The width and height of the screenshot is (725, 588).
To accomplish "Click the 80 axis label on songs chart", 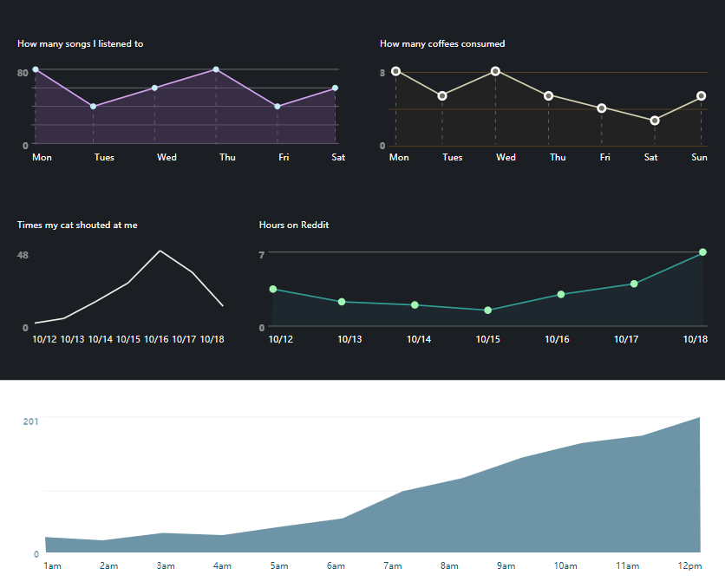I will (23, 73).
